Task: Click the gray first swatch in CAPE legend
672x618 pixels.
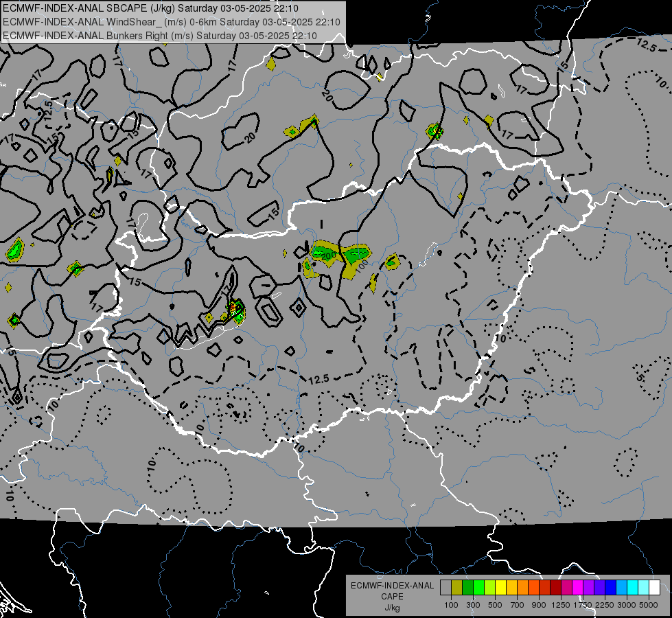Action: click(445, 588)
